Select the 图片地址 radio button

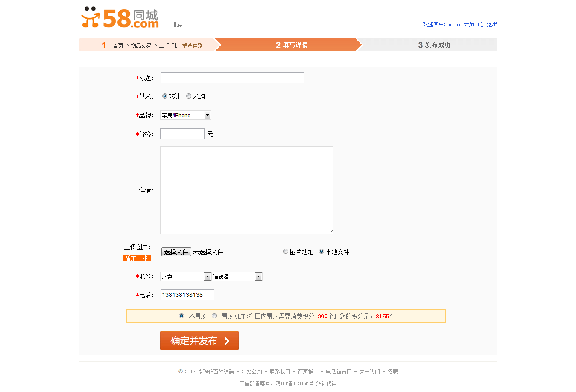coord(286,252)
